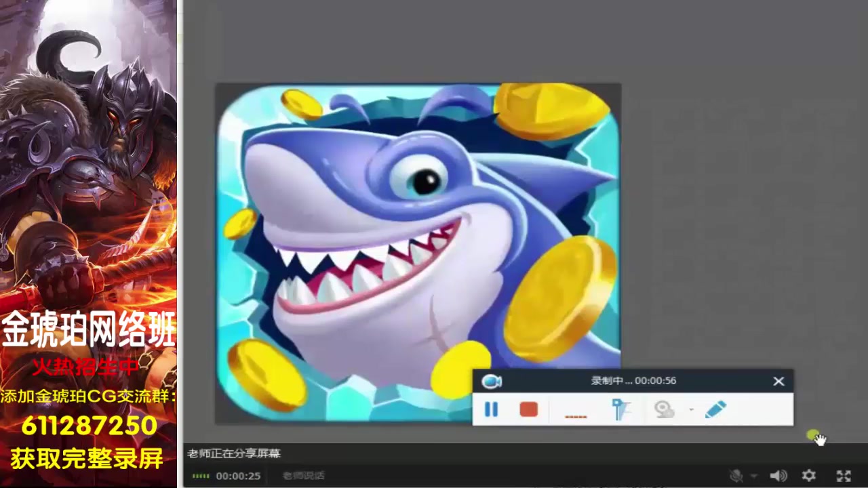Select the recording region tool
868x488 pixels.
pos(620,408)
